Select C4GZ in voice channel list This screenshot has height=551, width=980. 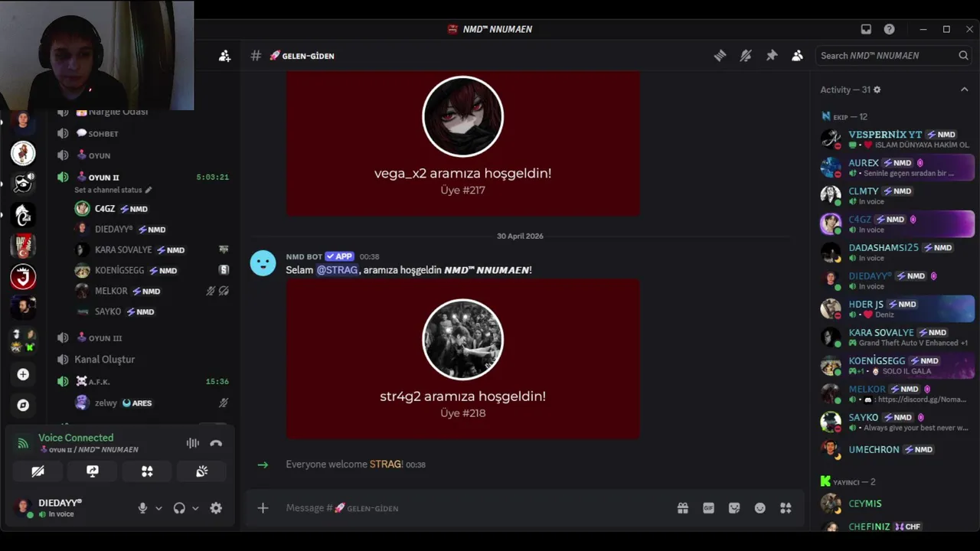(151, 208)
